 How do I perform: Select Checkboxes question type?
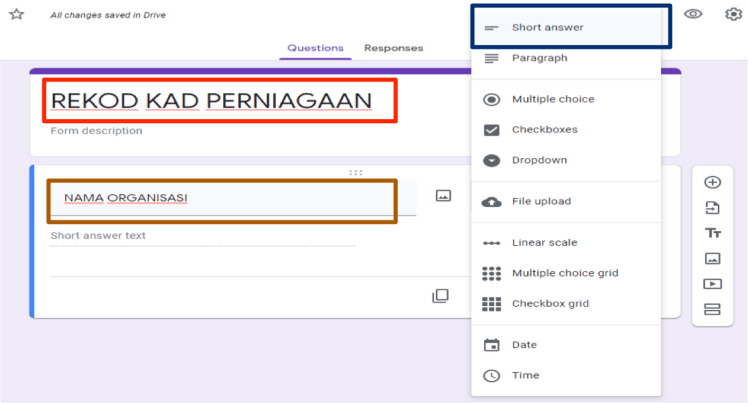click(544, 130)
